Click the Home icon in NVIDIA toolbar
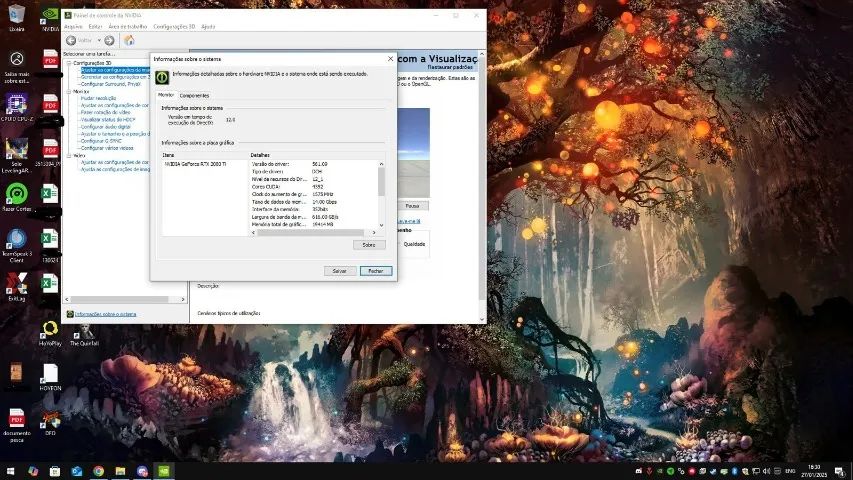853x480 pixels. tap(129, 40)
